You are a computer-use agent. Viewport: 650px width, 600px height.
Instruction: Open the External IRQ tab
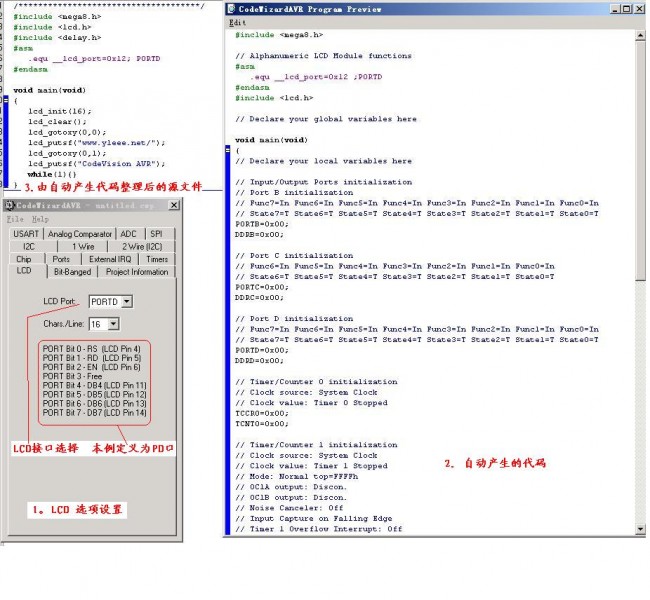pos(110,259)
